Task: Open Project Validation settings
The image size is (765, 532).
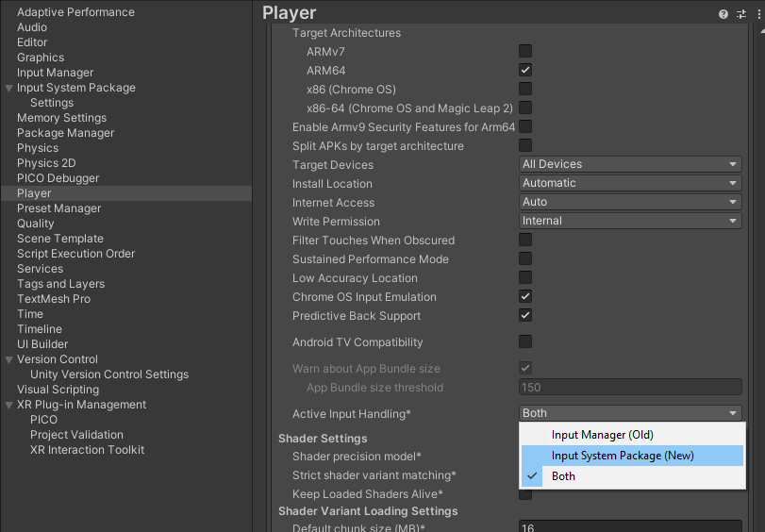Action: [76, 436]
